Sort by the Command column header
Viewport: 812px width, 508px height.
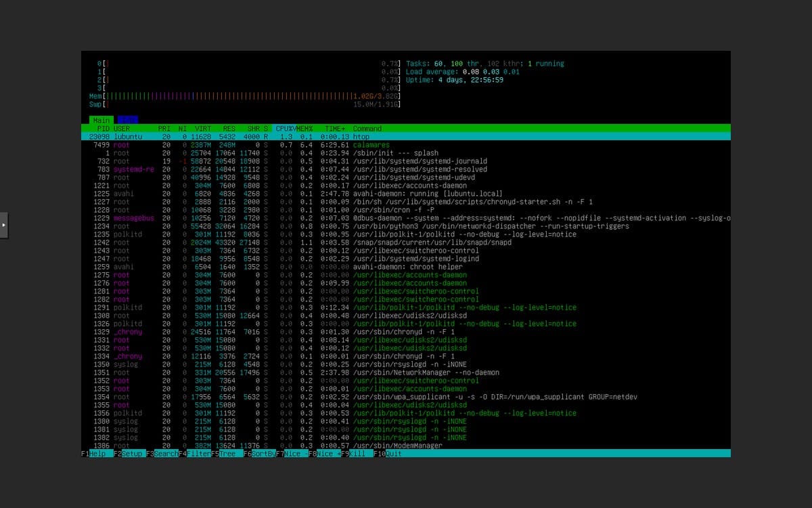pyautogui.click(x=367, y=128)
